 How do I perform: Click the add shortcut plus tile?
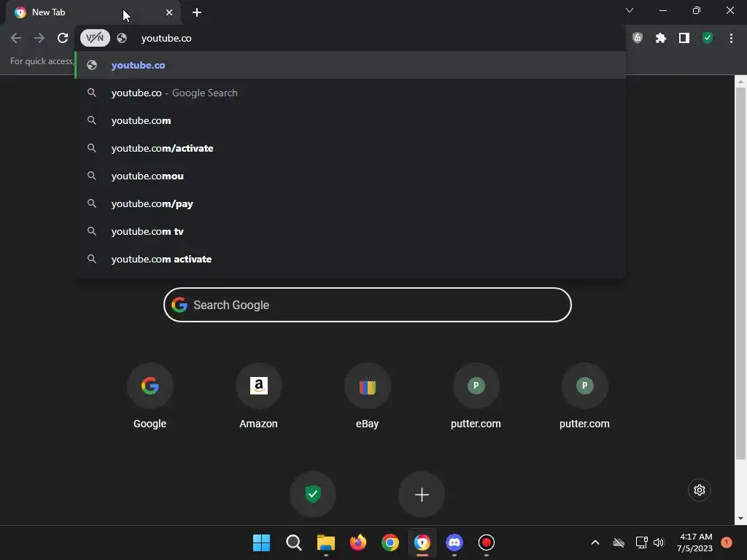click(x=422, y=494)
